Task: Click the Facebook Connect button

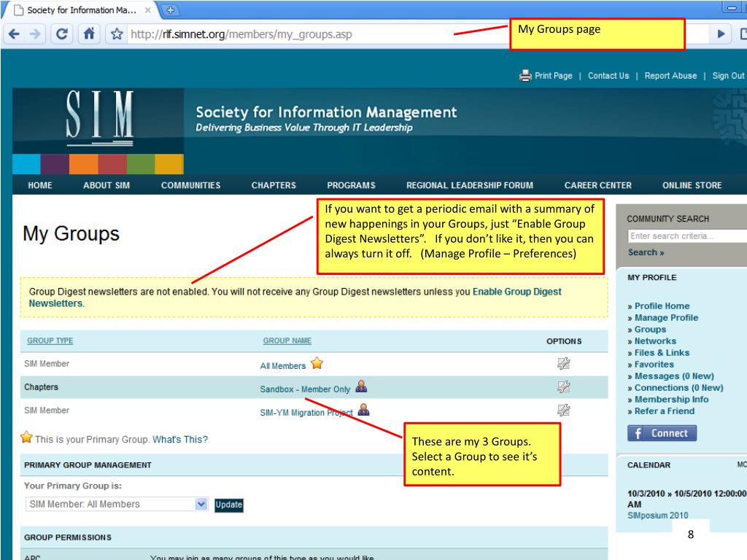Action: click(x=662, y=433)
